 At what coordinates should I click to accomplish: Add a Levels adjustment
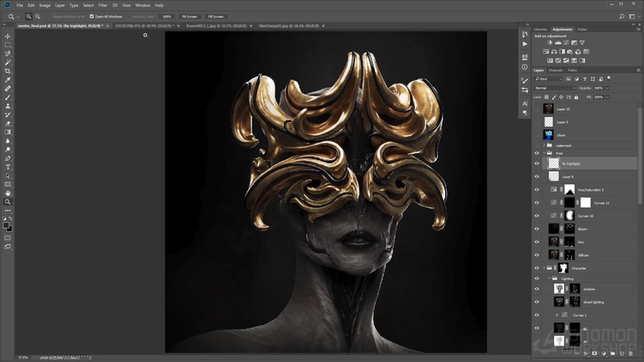(x=558, y=43)
